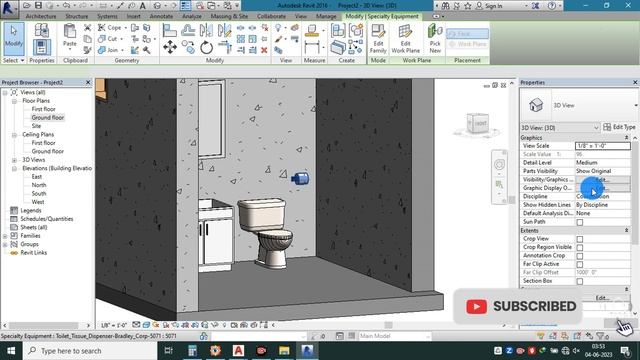Click Edit button for Visibility/Graphics Overrides
Viewport: 640px width, 360px height.
pos(602,180)
